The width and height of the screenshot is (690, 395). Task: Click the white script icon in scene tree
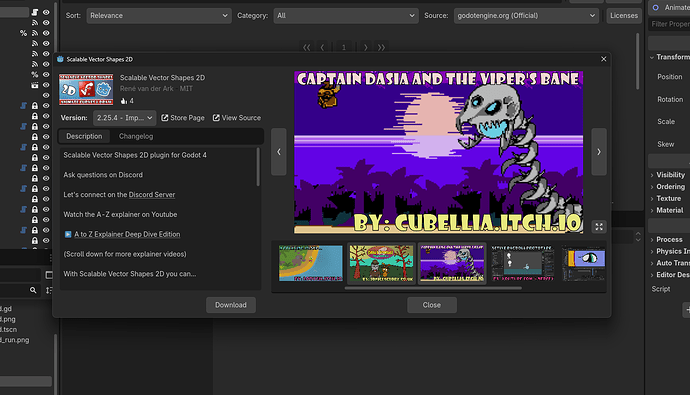click(35, 12)
